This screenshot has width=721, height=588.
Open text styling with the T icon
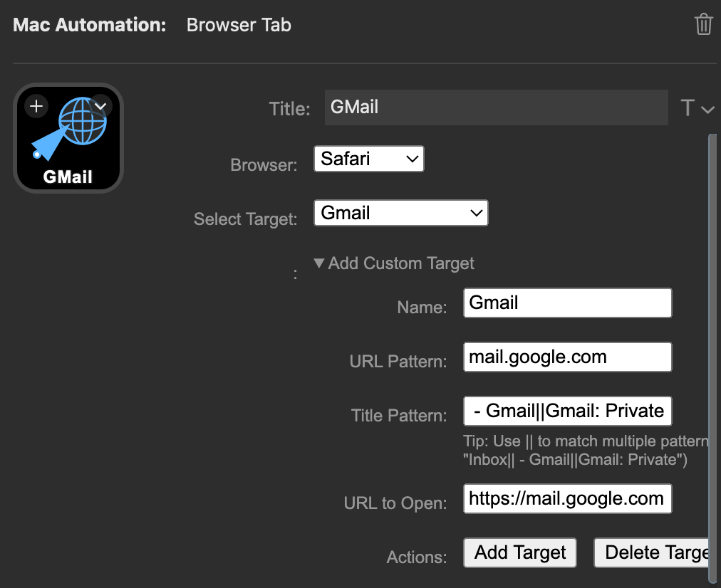(686, 107)
